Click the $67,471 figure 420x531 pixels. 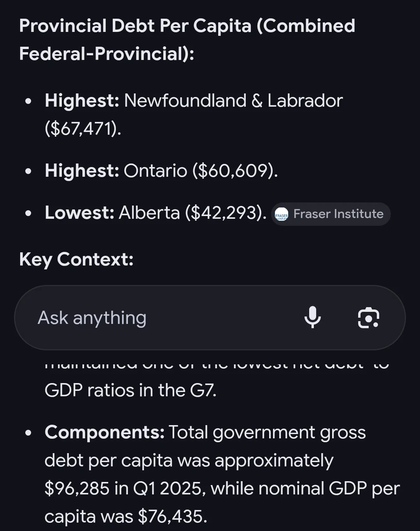point(83,128)
